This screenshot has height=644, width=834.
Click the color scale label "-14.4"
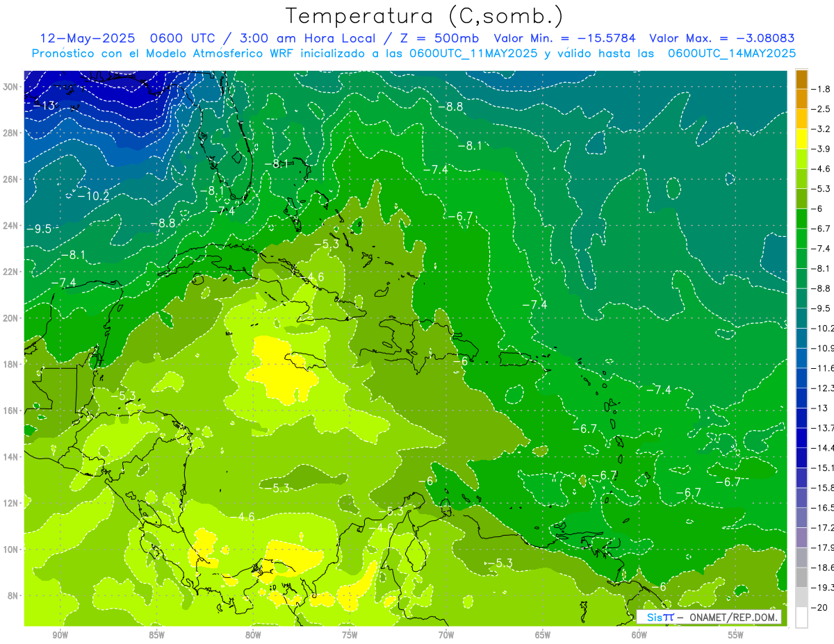pos(822,447)
